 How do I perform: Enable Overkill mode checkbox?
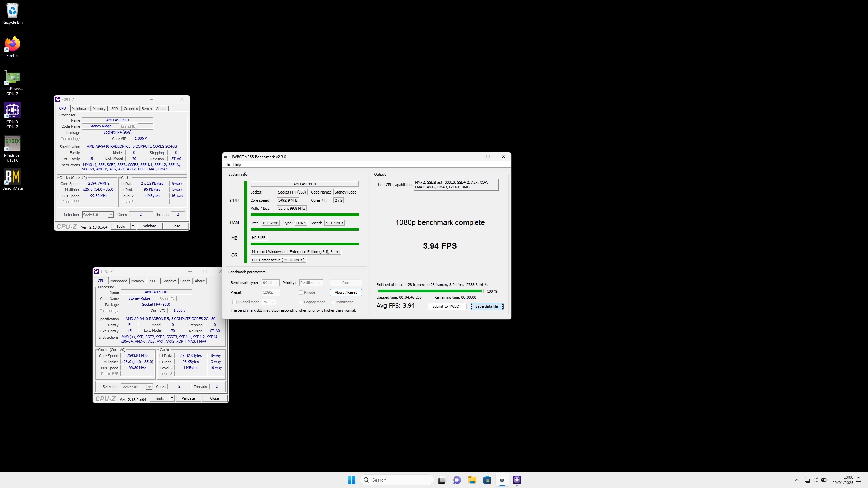click(x=234, y=302)
